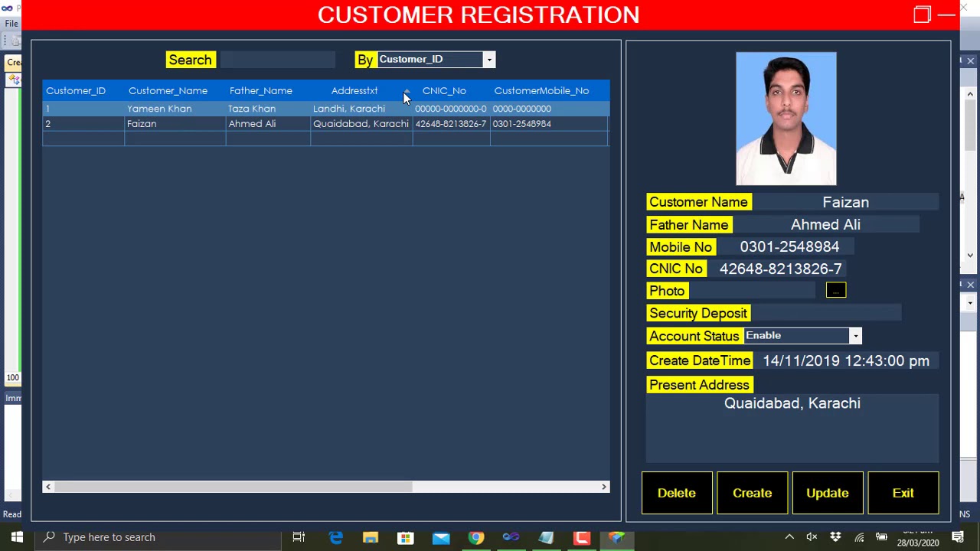This screenshot has width=980, height=551.
Task: Click the Present Address text area
Action: click(792, 429)
